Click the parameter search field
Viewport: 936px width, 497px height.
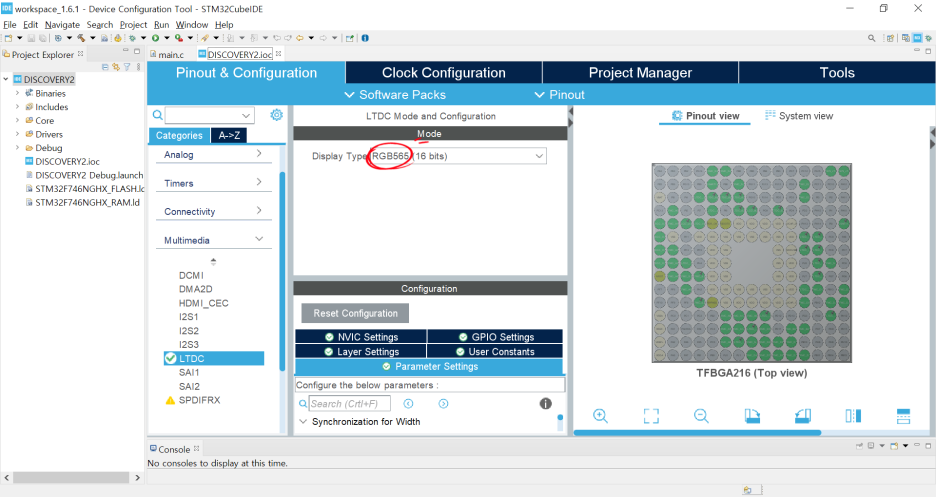tap(350, 404)
